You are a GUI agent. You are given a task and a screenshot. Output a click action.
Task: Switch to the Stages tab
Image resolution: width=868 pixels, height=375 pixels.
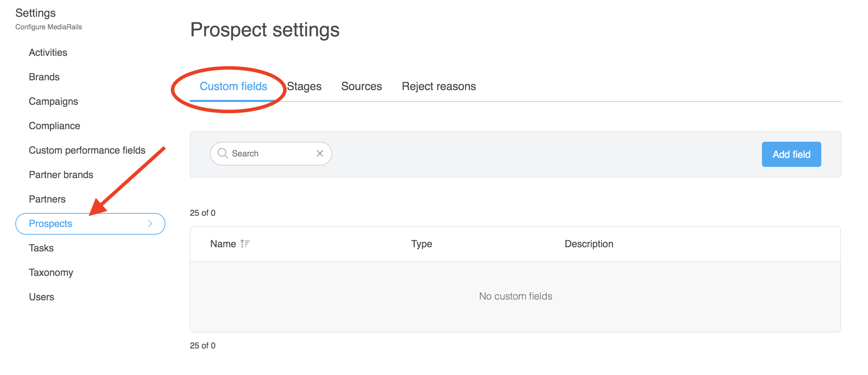[x=304, y=86]
